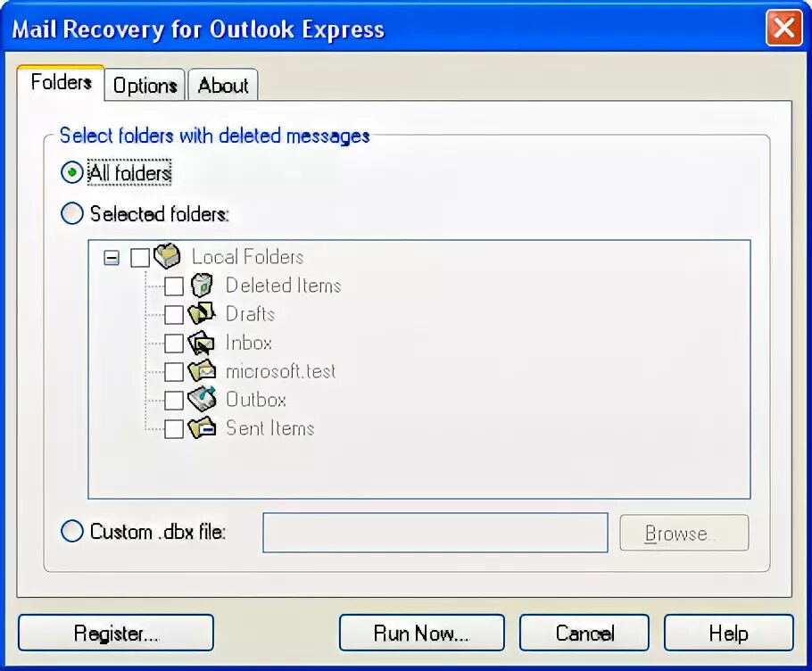Click the Deleted Items recycle bin icon

coord(202,286)
